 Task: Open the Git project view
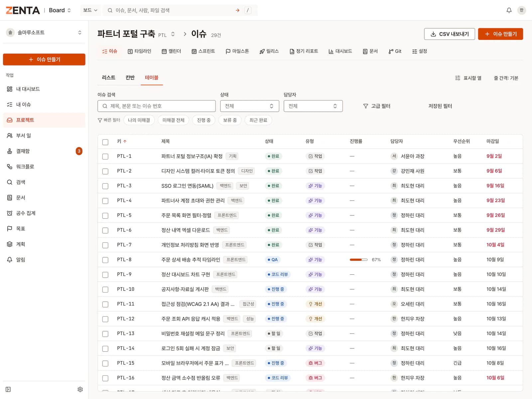coord(395,51)
